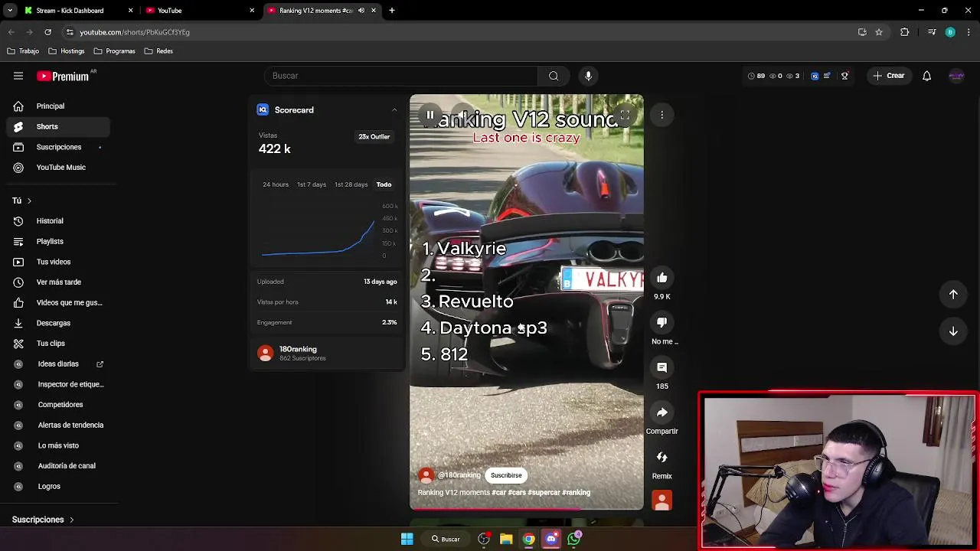Activate voice search microphone
Viewport: 980px width, 551px height.
pyautogui.click(x=588, y=76)
